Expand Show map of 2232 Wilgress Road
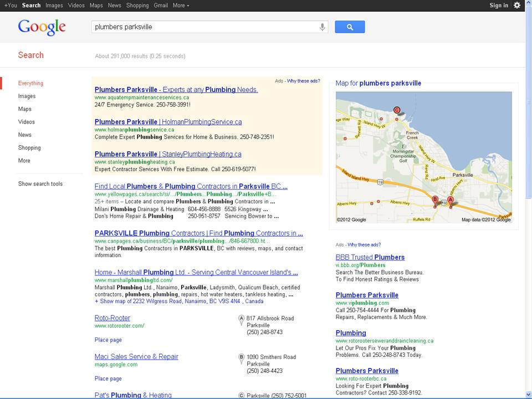This screenshot has width=532, height=399. (179, 301)
